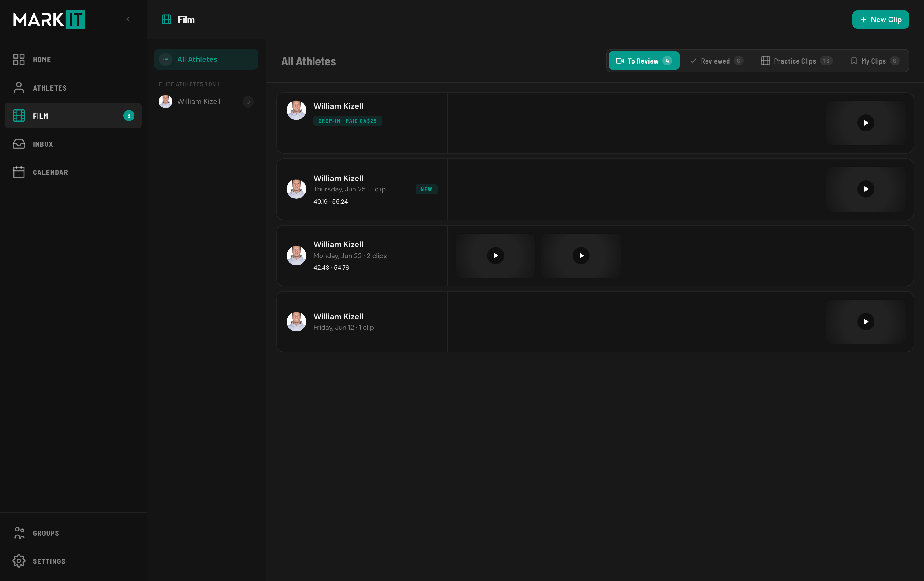Click 'Monday, Jun 22 · 2 clips' text
Screen dimensions: 924x581
point(350,256)
